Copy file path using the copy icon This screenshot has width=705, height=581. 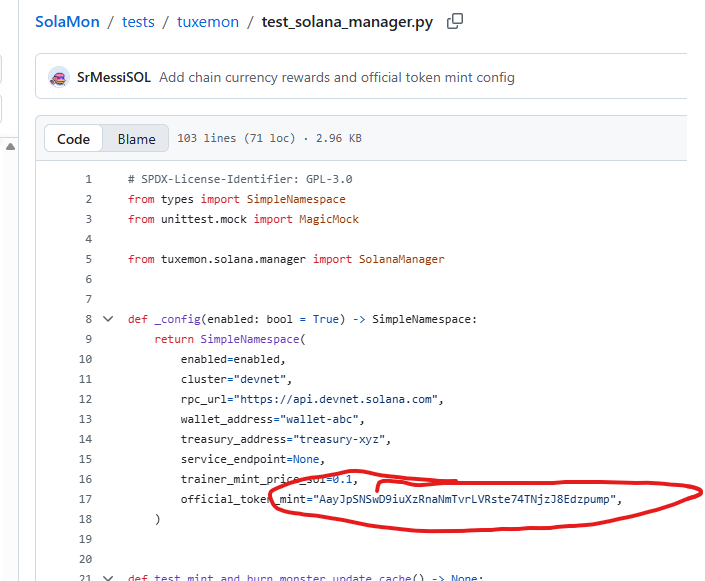pos(455,21)
